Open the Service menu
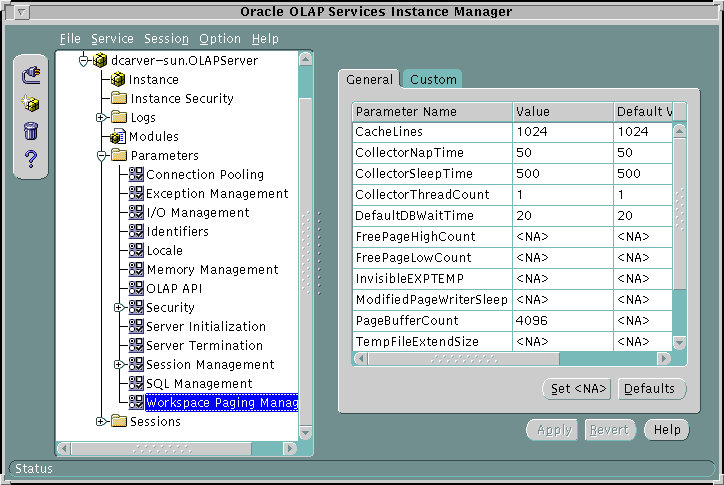The image size is (724, 485). point(112,39)
